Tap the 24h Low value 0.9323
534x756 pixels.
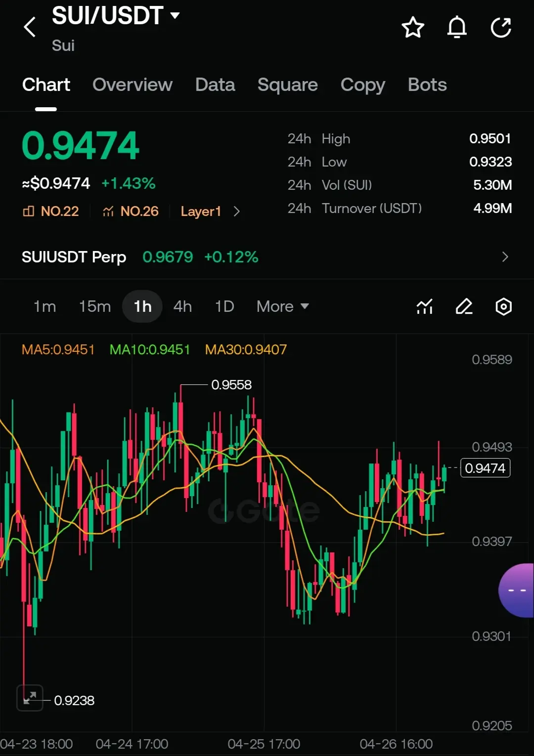(490, 162)
